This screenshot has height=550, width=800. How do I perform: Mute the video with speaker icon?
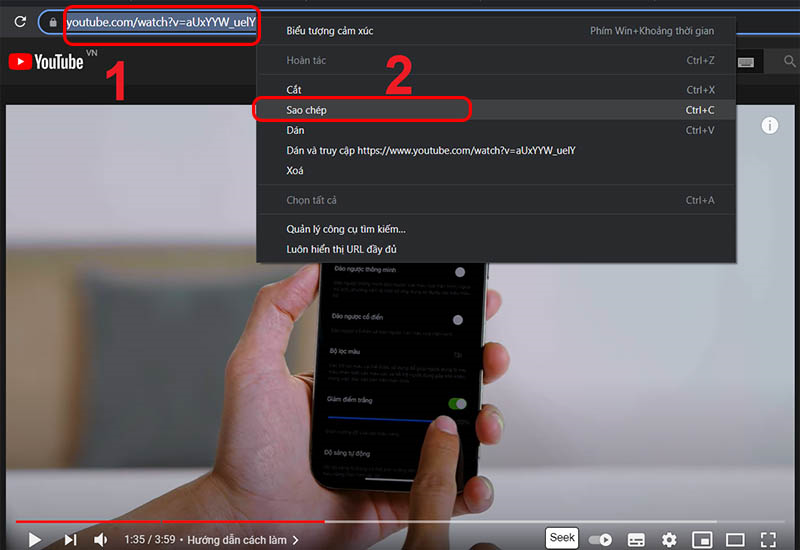(101, 539)
